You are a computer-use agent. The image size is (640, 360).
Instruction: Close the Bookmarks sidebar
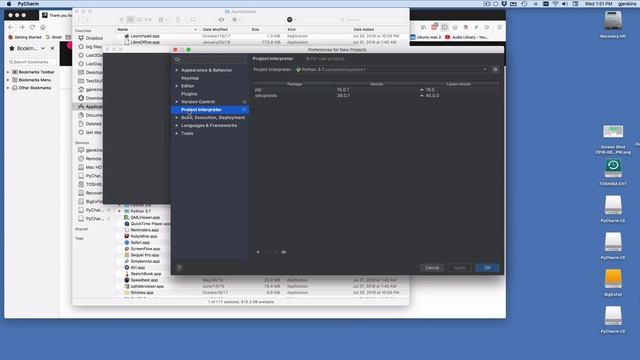[x=52, y=48]
